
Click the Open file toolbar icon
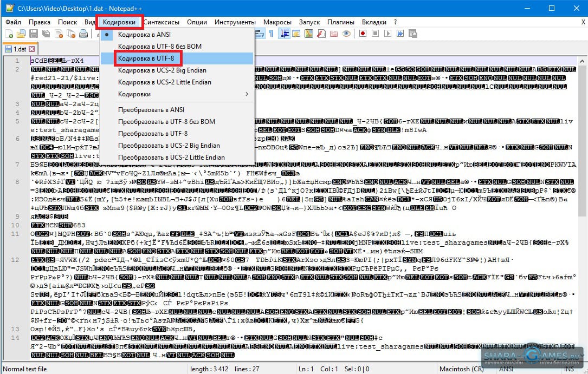[21, 34]
